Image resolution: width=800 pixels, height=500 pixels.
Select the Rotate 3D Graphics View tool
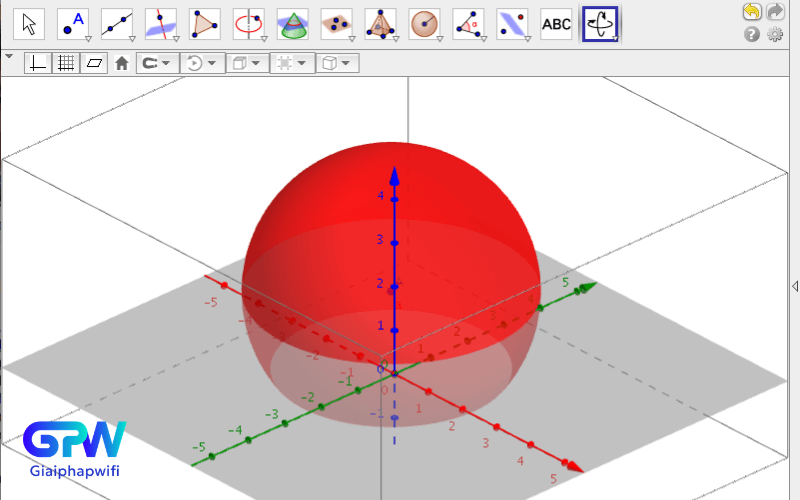point(600,24)
